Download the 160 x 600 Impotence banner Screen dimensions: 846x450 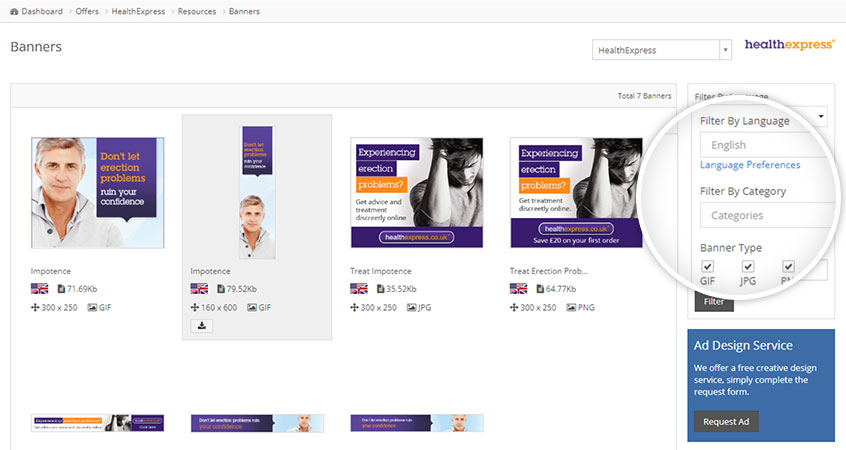(x=201, y=325)
